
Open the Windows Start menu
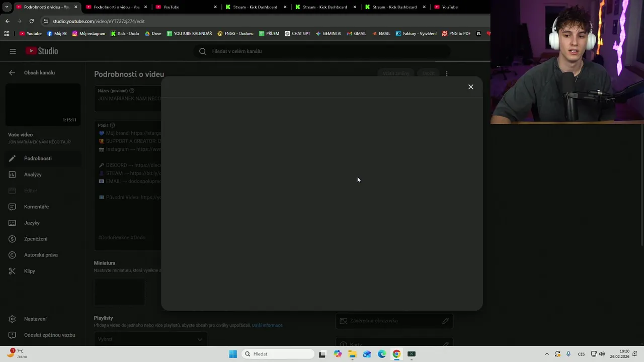[233, 354]
